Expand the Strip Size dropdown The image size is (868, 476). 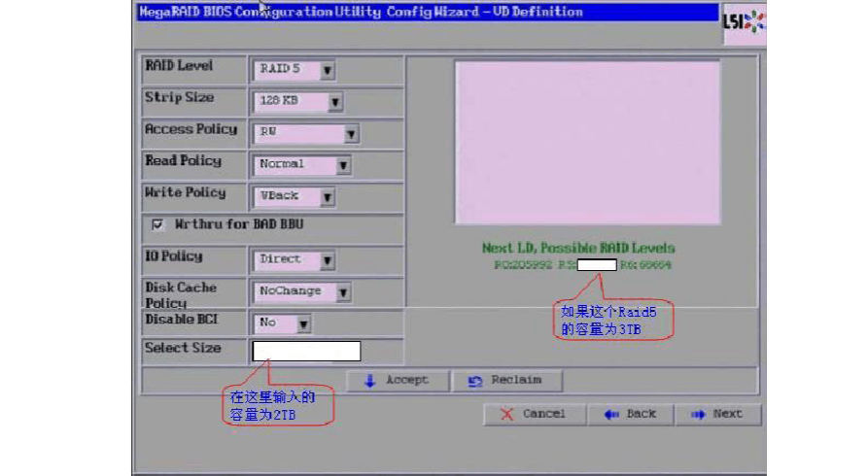[298, 102]
